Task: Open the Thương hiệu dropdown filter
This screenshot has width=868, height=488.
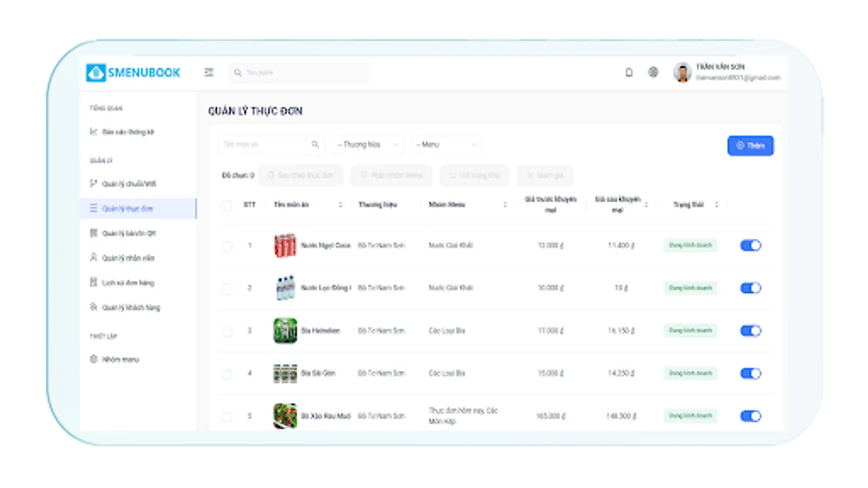Action: coord(368,144)
